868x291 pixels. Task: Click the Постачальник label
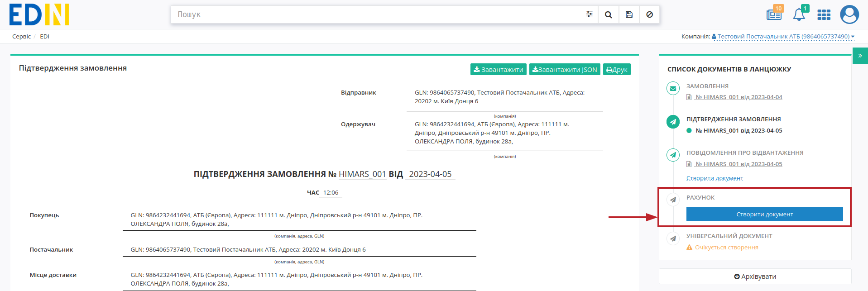coord(51,250)
